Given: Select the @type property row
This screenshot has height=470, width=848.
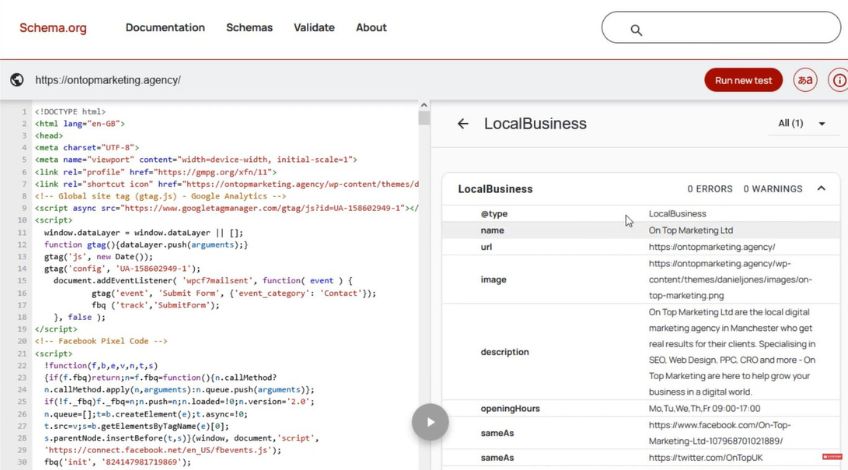Looking at the screenshot, I should [x=641, y=214].
